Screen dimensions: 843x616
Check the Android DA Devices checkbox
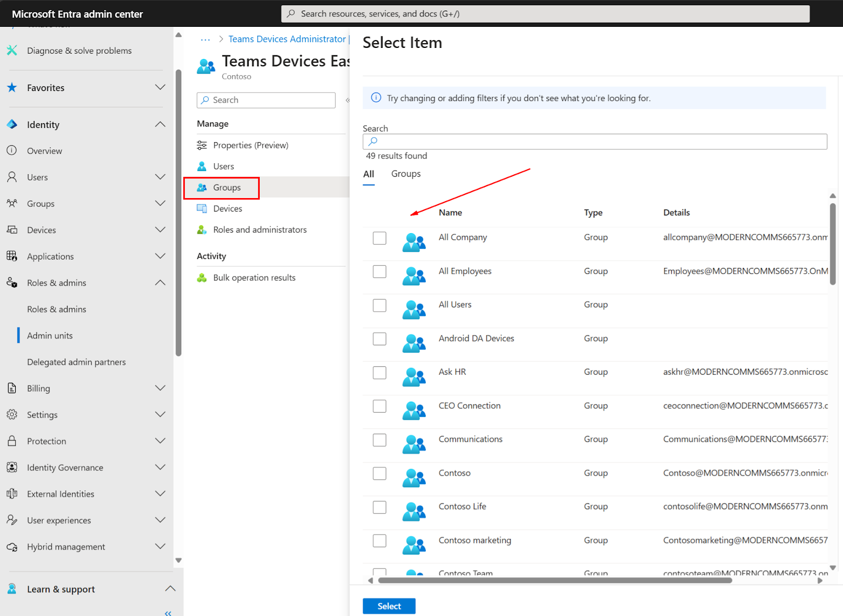379,339
